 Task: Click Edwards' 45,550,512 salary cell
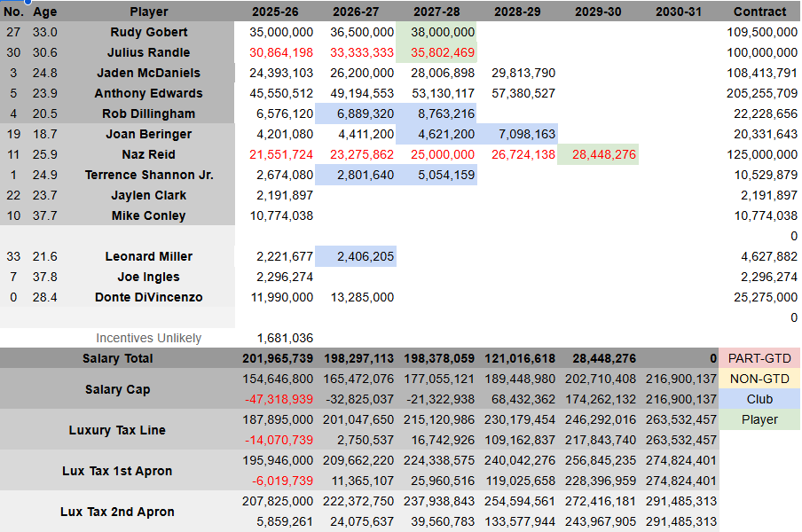(275, 93)
